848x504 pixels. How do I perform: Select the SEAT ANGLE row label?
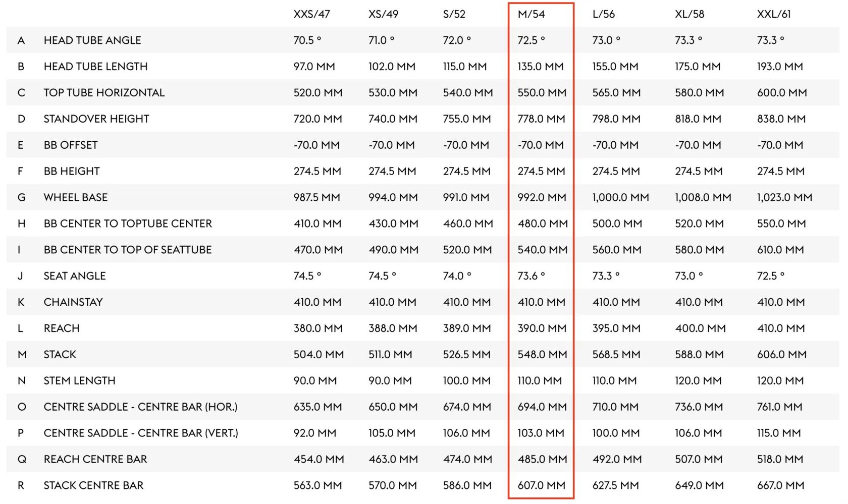75,276
